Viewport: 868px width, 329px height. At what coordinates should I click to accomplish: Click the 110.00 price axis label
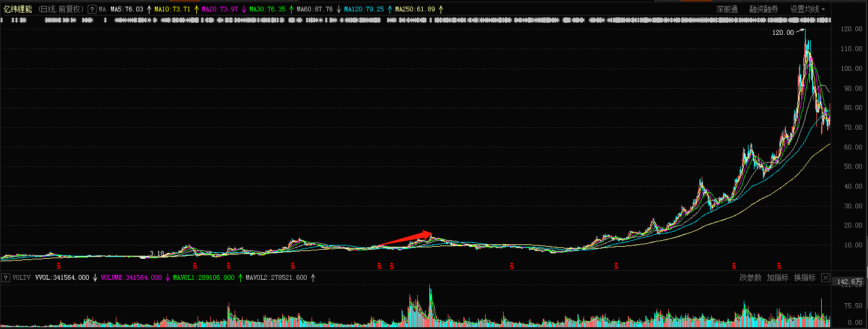click(x=852, y=49)
